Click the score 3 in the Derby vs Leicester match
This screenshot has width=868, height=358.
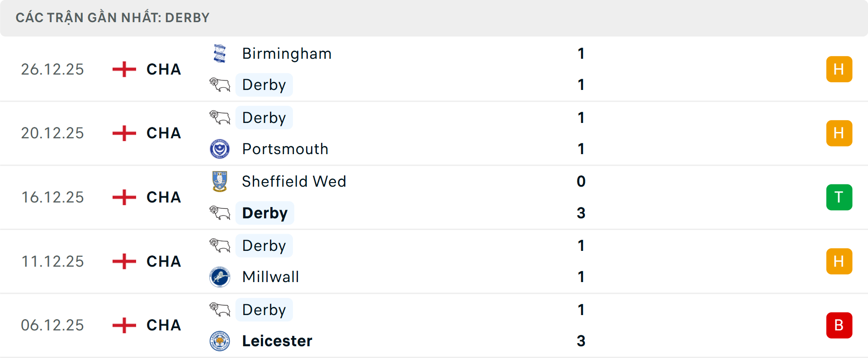(x=581, y=341)
